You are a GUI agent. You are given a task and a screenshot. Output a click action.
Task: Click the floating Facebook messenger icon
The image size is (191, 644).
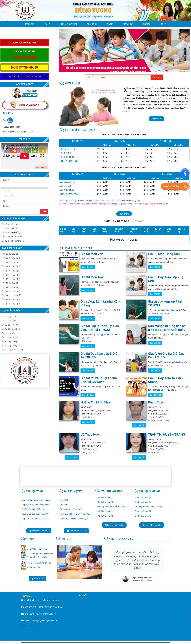[185, 173]
